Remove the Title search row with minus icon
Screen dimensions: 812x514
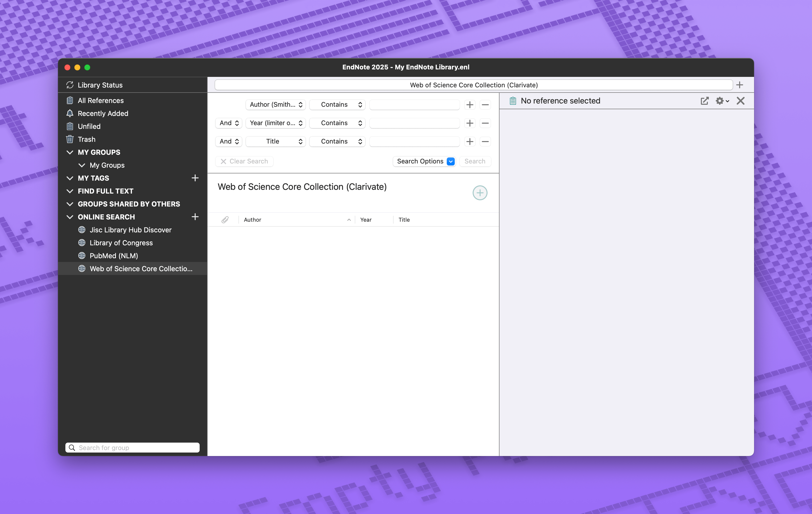[485, 141]
